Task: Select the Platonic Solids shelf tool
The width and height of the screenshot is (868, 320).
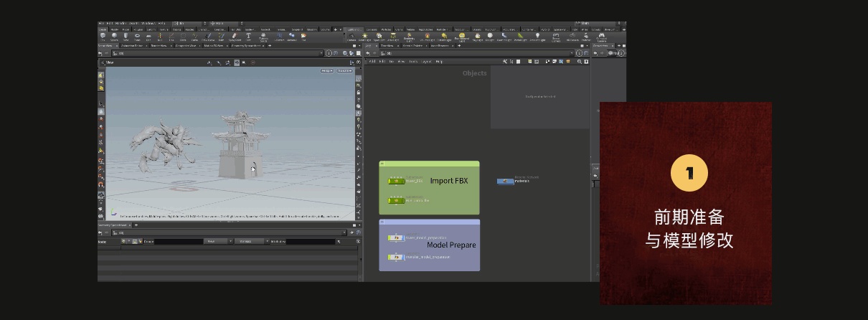Action: (x=263, y=37)
